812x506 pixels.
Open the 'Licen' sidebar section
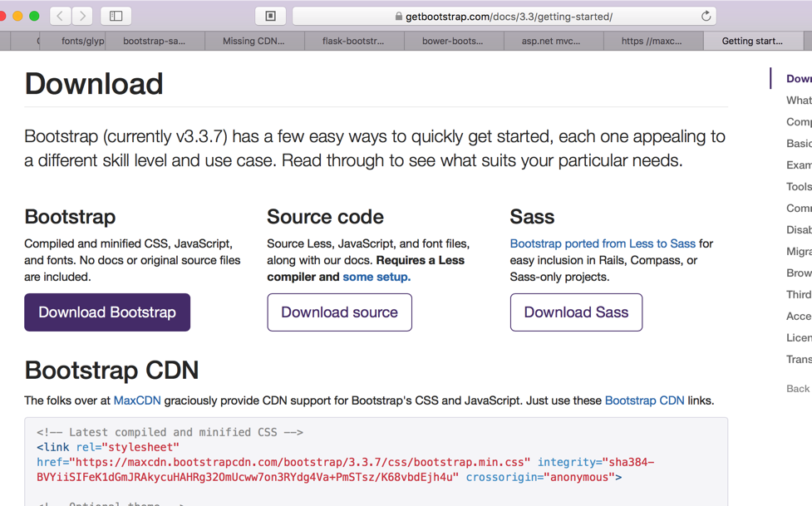pyautogui.click(x=799, y=337)
